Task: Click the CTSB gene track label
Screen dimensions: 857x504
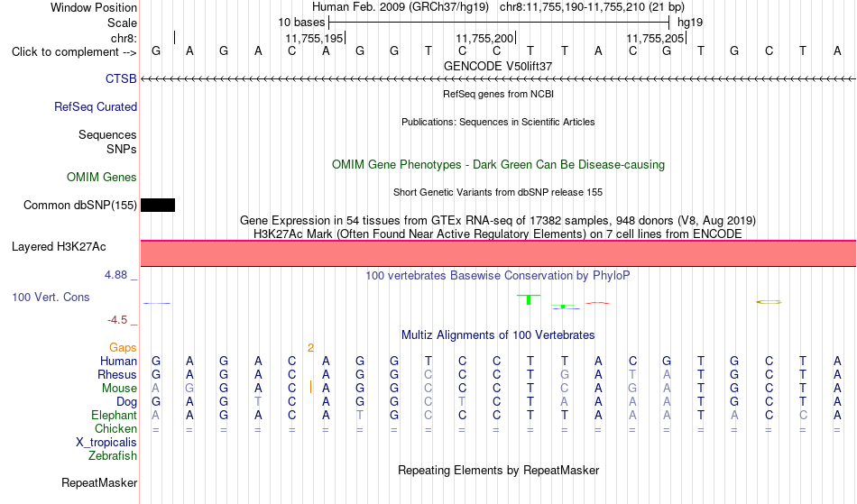Action: point(121,78)
